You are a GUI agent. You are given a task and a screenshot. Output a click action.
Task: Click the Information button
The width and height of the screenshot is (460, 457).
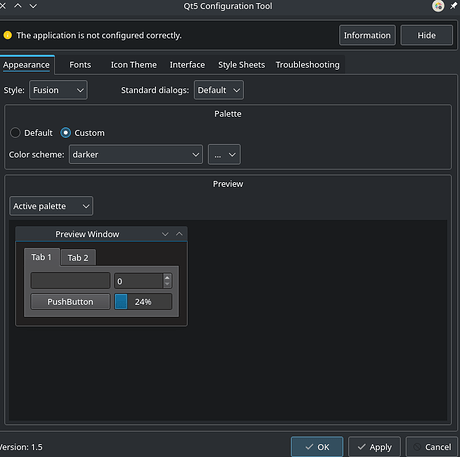(367, 35)
